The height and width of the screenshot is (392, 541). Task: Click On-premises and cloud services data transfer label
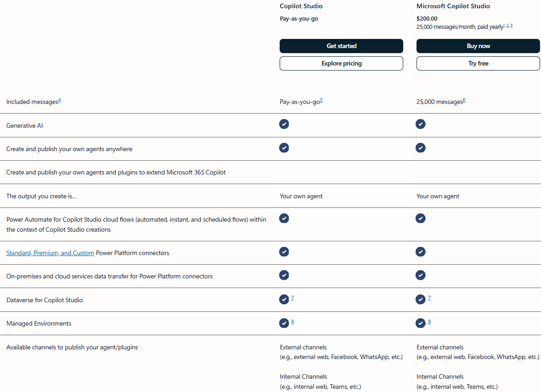109,277
